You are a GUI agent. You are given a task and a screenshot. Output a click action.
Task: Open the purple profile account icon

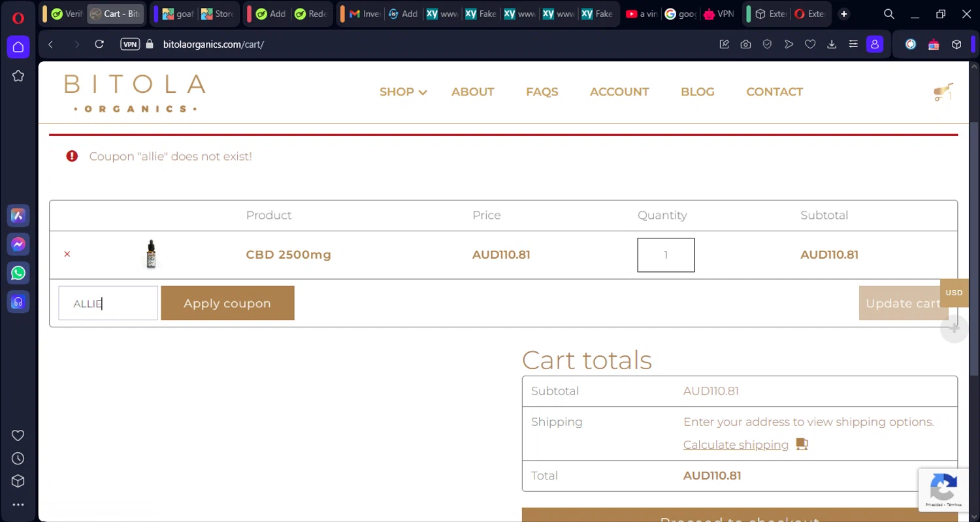click(875, 44)
